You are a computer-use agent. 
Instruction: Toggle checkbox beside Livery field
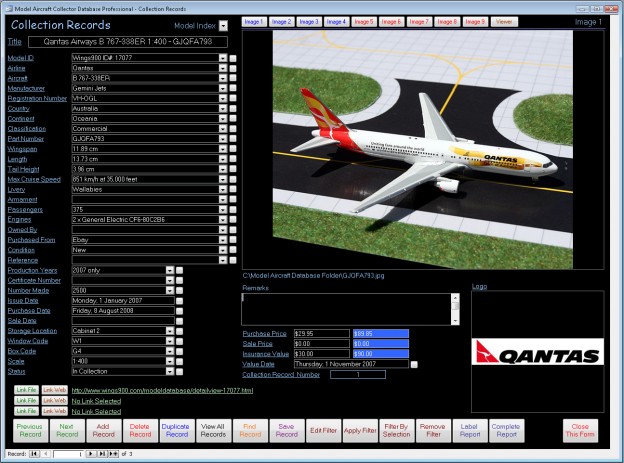(233, 189)
